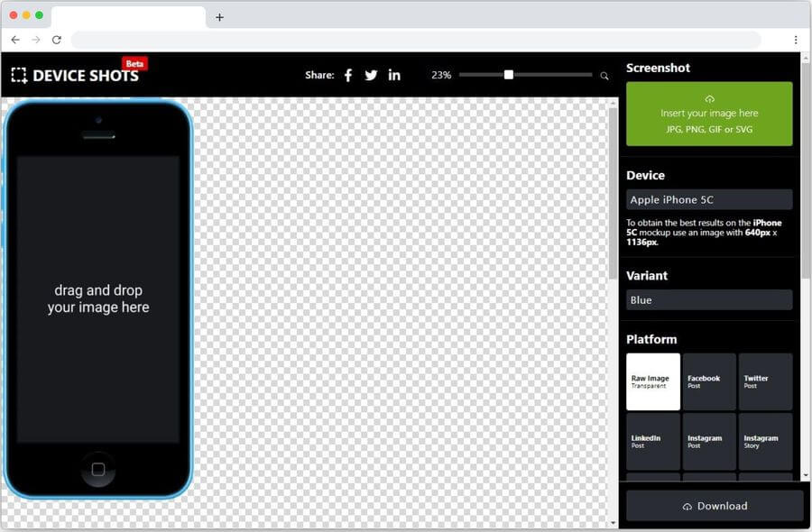Adjust the zoom slider handle
Image resolution: width=812 pixels, height=532 pixels.
click(509, 75)
